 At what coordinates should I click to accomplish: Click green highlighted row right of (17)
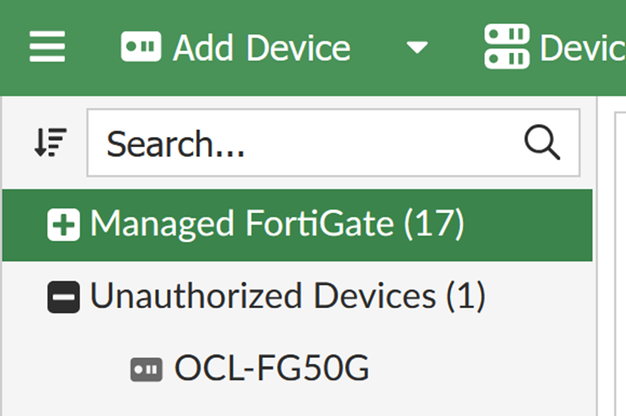pyautogui.click(x=530, y=225)
